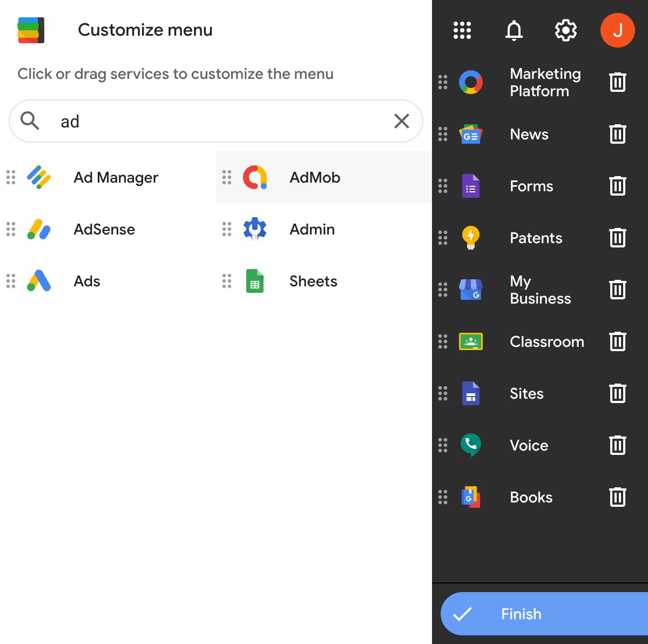The height and width of the screenshot is (644, 648).
Task: Select the Admin gear service icon
Action: tap(254, 229)
